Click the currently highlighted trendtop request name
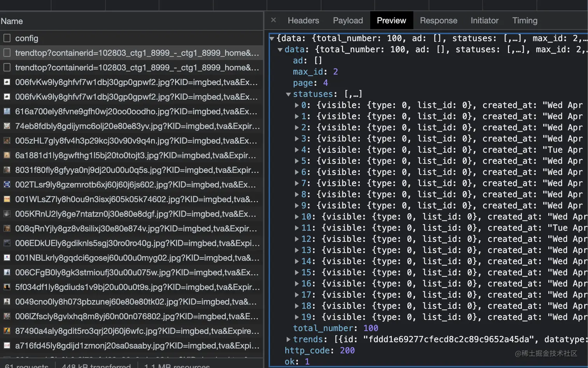The height and width of the screenshot is (368, 588). (x=137, y=53)
